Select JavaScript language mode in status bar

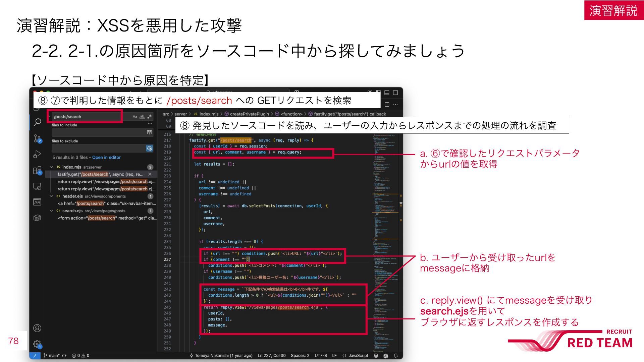click(x=358, y=356)
